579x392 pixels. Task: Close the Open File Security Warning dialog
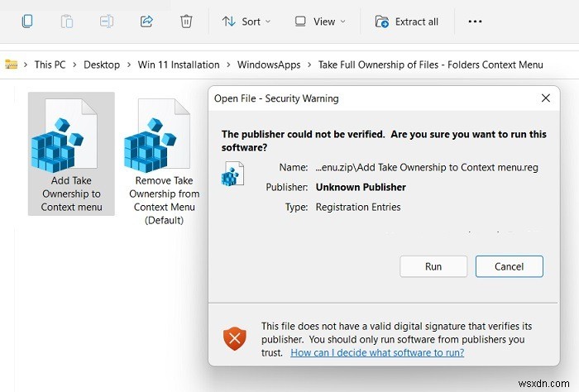pos(545,98)
